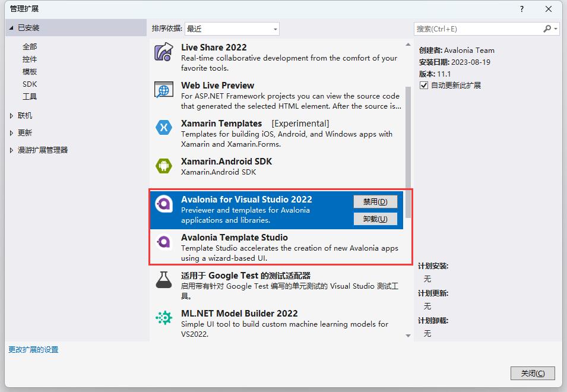Select the 模板 category

30,72
